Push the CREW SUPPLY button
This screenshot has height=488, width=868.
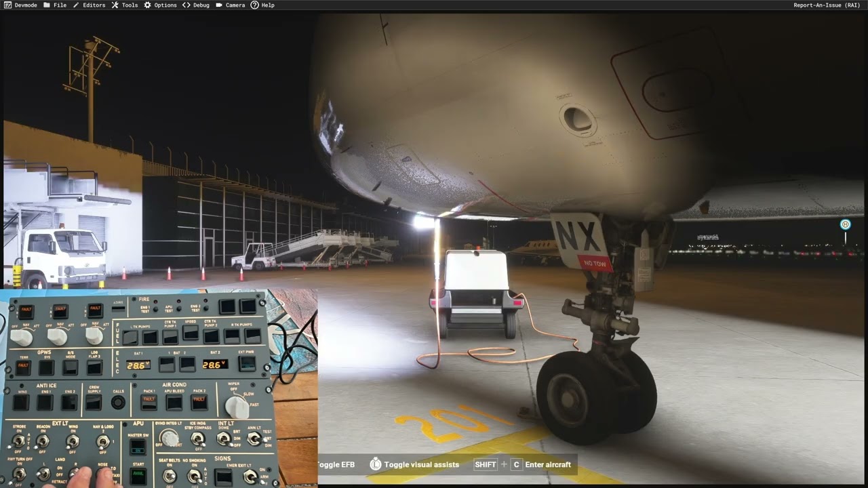pos(94,402)
